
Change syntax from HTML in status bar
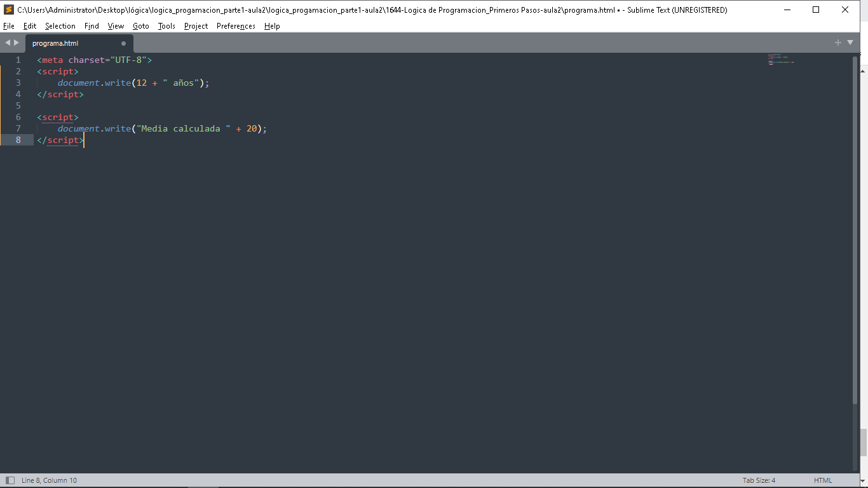pos(823,480)
